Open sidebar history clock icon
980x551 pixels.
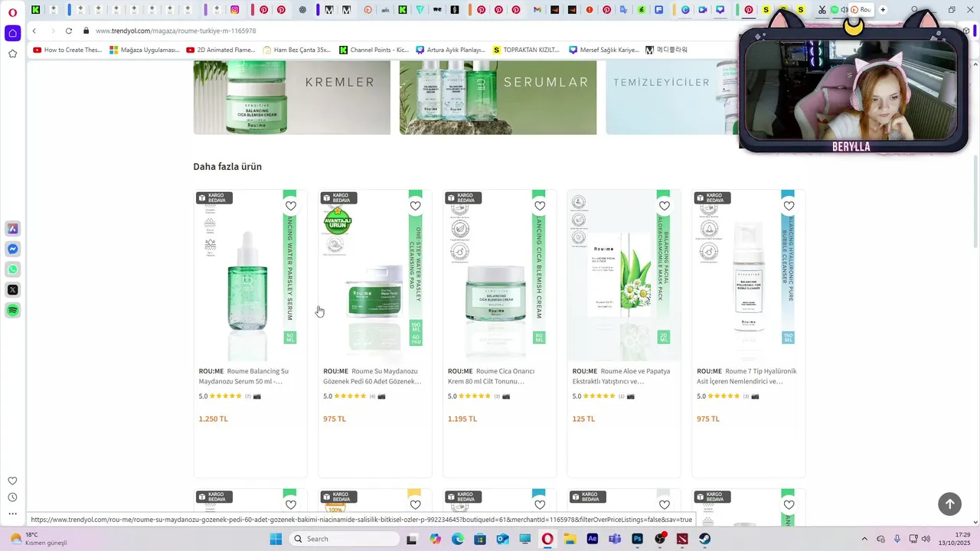[12, 497]
